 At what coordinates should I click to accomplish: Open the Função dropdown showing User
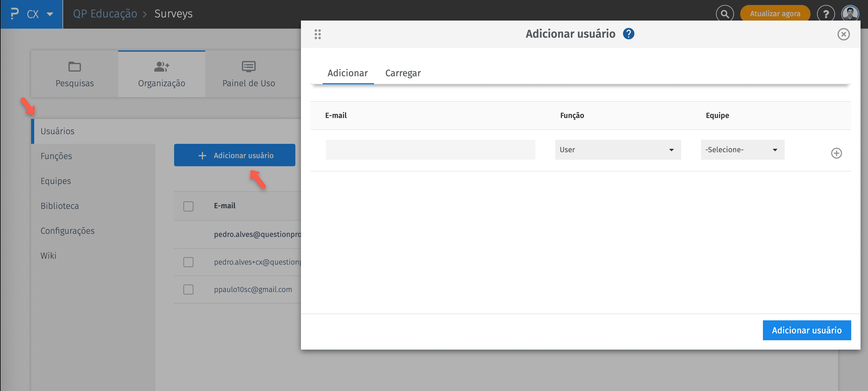click(618, 150)
